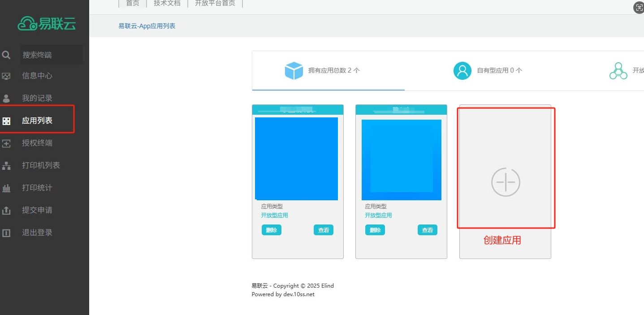Click the magnifier search icon in sidebar
644x315 pixels.
pyautogui.click(x=6, y=55)
